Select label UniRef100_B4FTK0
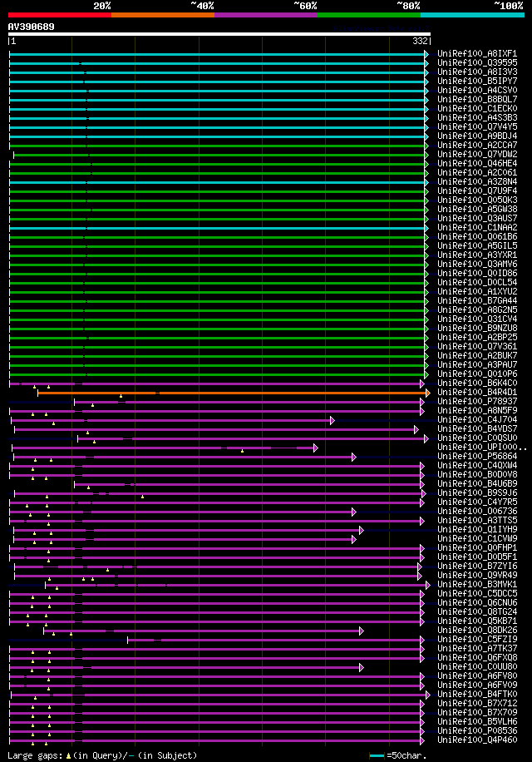This screenshot has width=532, height=762. 477,694
